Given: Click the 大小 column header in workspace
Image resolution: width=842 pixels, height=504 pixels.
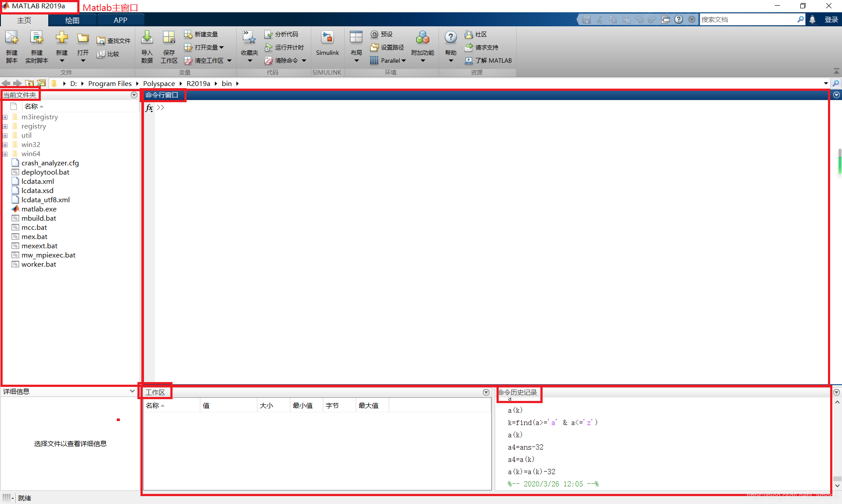Looking at the screenshot, I should 273,406.
